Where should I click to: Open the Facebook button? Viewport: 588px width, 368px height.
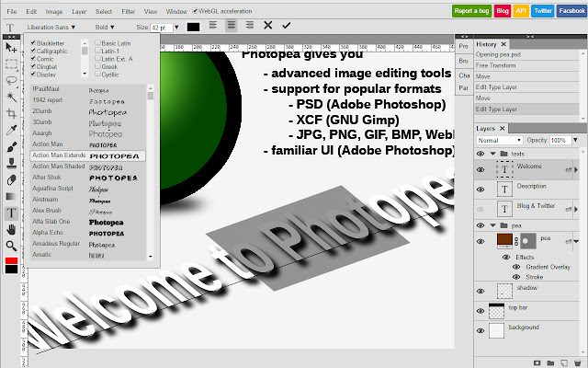571,11
